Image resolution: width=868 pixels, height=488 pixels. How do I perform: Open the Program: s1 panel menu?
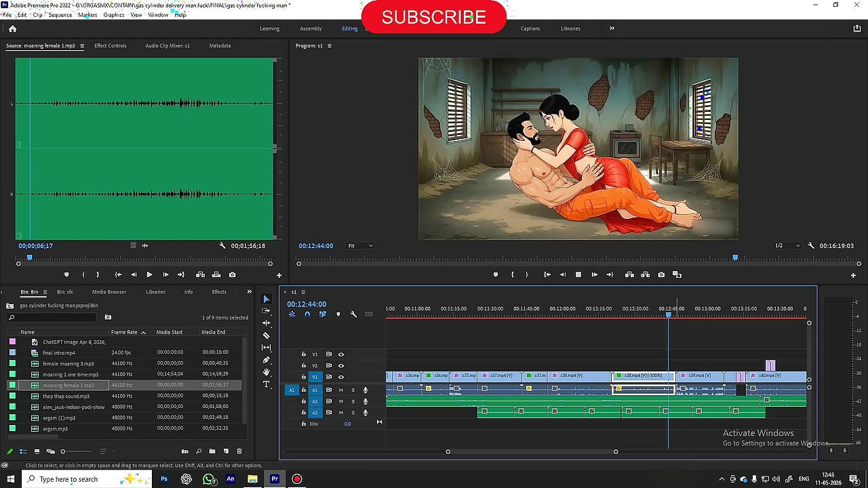330,46
